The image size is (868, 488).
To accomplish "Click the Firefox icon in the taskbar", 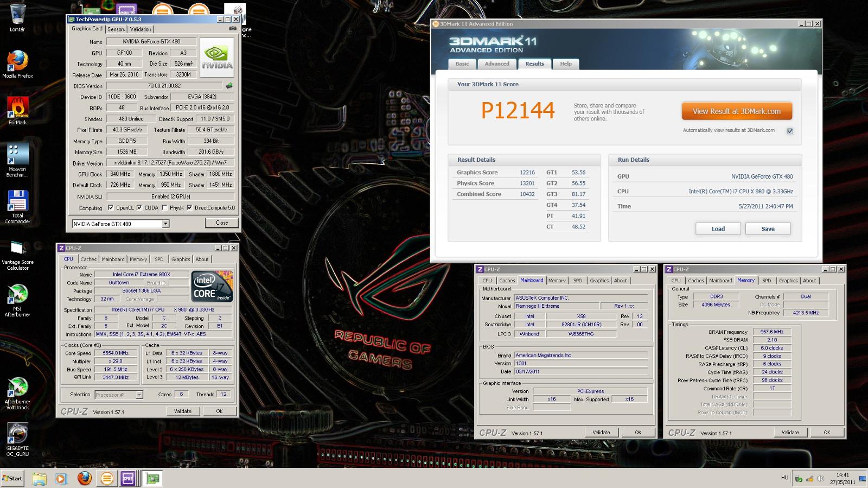I will coord(84,478).
